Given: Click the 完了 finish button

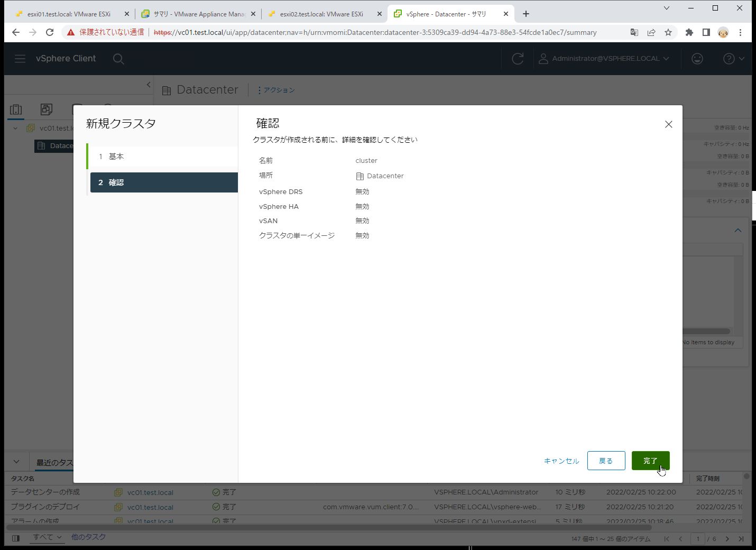Looking at the screenshot, I should pos(650,461).
